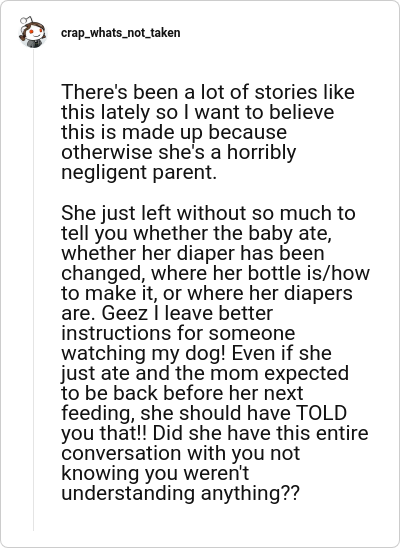
Task: Click the line 'to be back before her next'
Action: 182,393
